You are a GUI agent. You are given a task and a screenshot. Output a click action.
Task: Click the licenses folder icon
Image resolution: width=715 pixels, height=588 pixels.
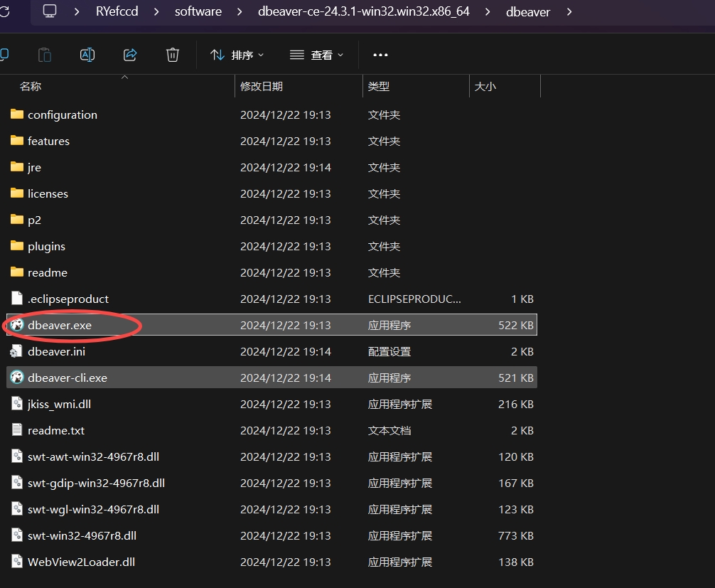[x=17, y=193]
